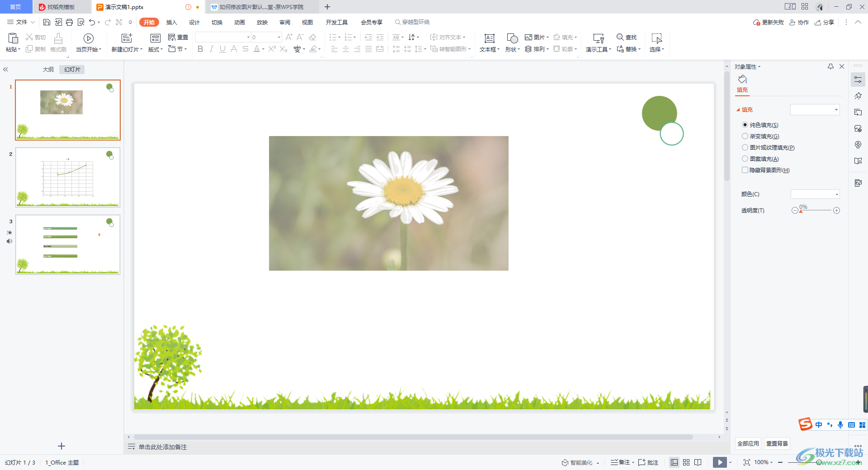Image resolution: width=868 pixels, height=470 pixels.
Task: Click the Apply to all button
Action: [x=748, y=443]
